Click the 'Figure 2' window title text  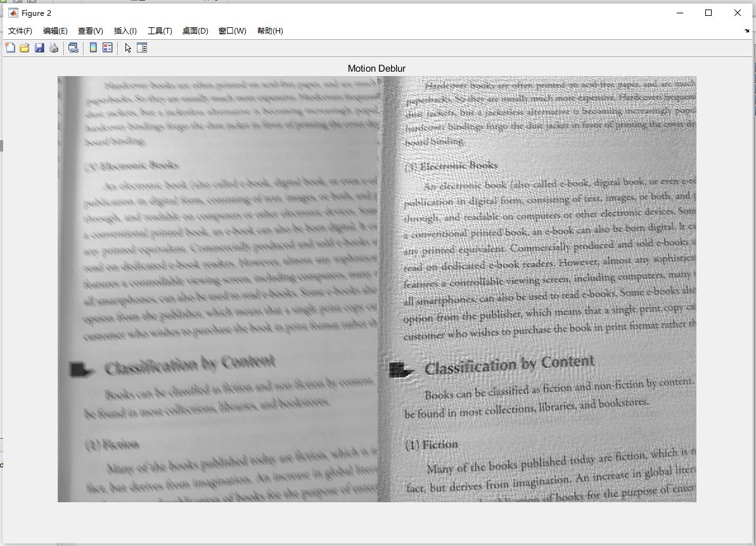tap(37, 13)
